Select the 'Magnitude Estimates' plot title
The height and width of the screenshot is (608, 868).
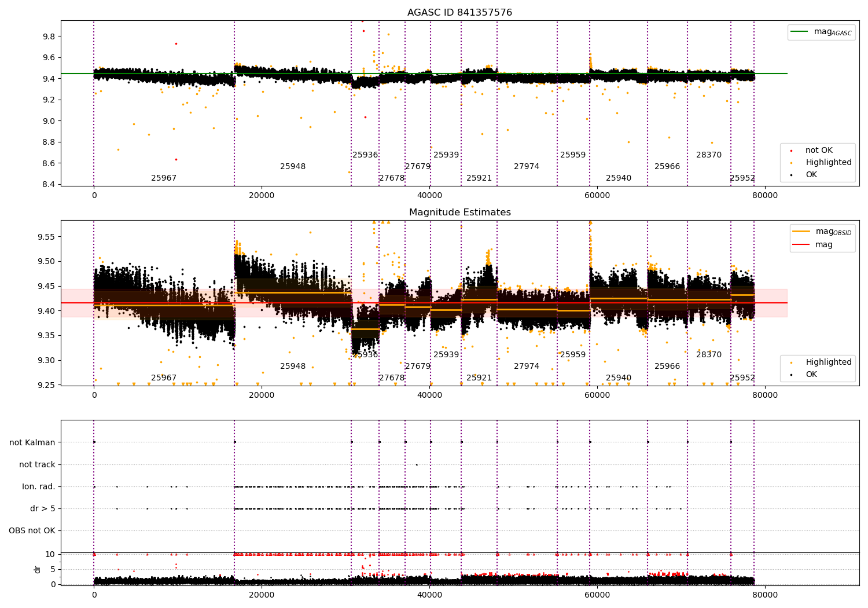[x=459, y=213]
